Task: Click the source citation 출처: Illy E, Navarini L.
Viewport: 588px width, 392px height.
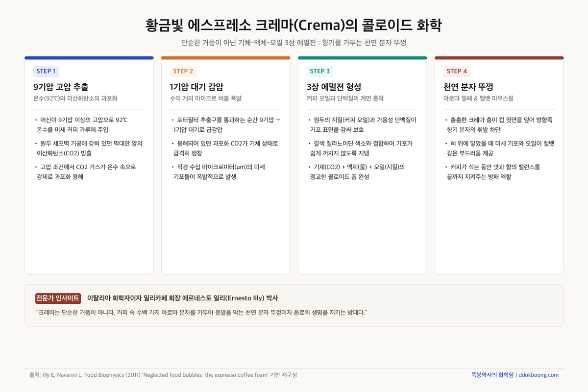Action: pyautogui.click(x=163, y=375)
